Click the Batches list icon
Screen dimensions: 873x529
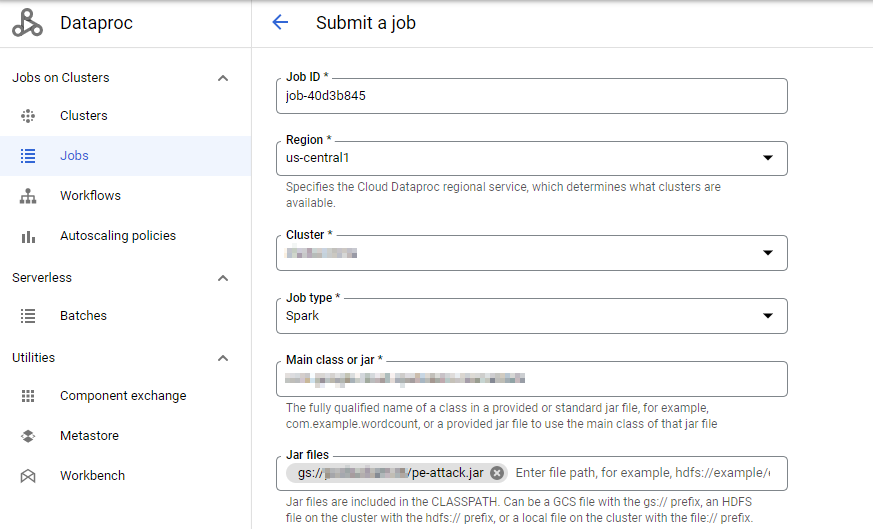pos(28,316)
